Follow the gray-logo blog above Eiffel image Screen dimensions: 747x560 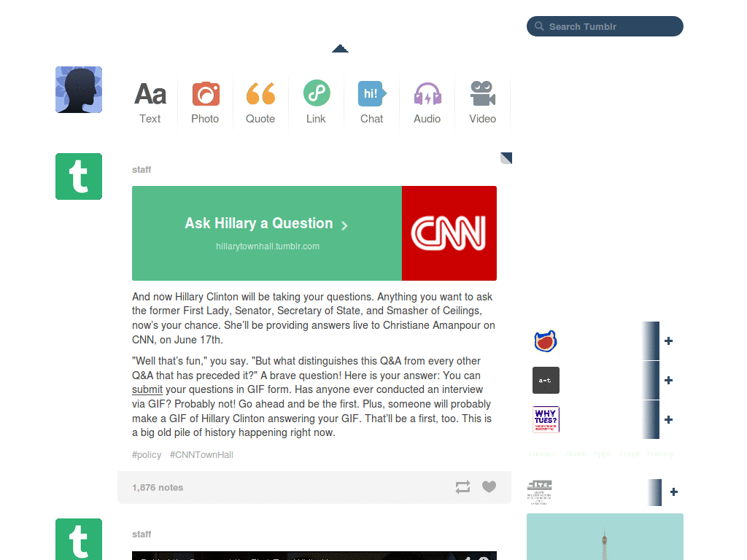click(x=673, y=492)
